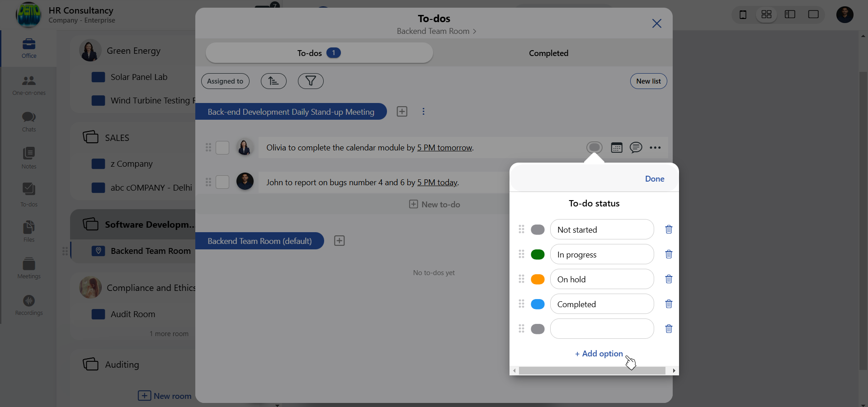Open 5 PM tomorrow date link
This screenshot has width=868, height=407.
tap(444, 148)
